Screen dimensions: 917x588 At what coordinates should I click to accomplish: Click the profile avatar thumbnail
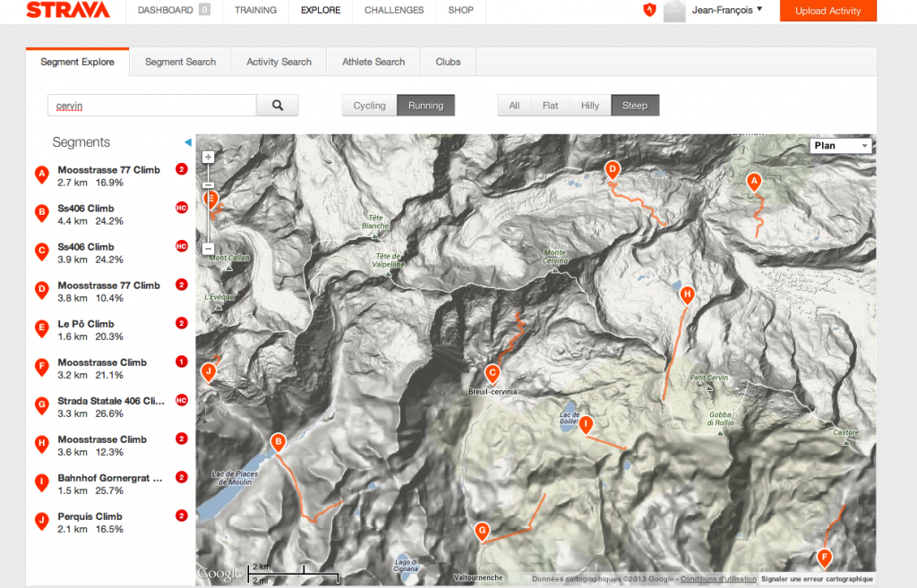click(674, 11)
